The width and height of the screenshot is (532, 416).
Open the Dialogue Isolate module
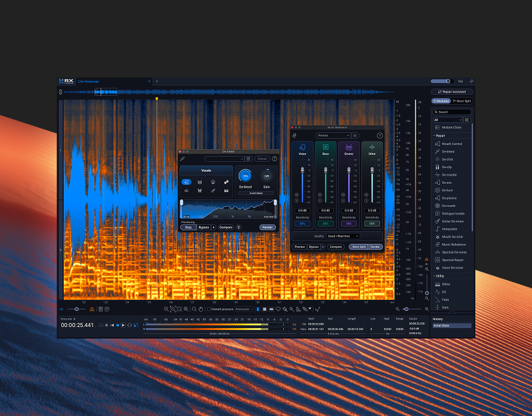click(x=450, y=214)
